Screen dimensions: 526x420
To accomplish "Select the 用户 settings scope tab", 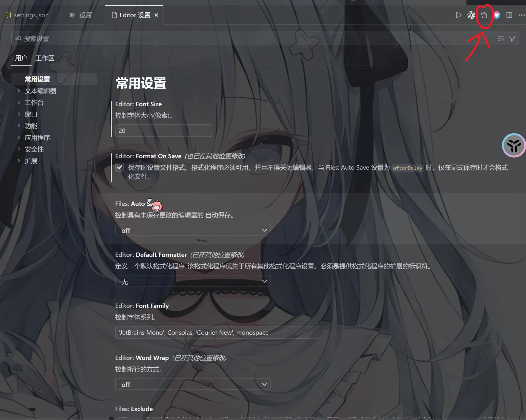I will [x=21, y=58].
